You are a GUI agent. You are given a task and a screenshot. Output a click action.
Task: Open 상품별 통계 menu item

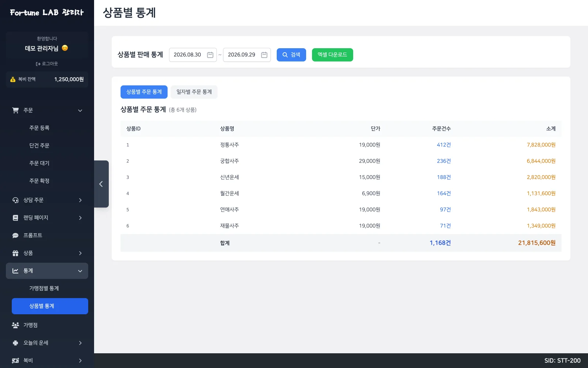coord(50,306)
